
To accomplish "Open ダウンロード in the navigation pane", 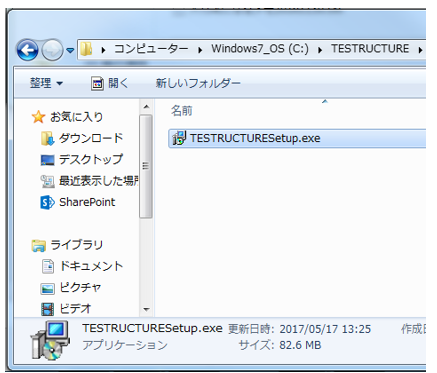I will point(91,138).
